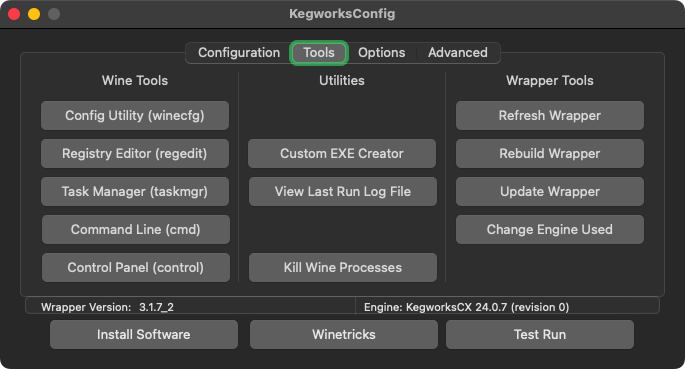This screenshot has height=369, width=685.
Task: Click Rebuild Wrapper button
Action: coord(550,154)
